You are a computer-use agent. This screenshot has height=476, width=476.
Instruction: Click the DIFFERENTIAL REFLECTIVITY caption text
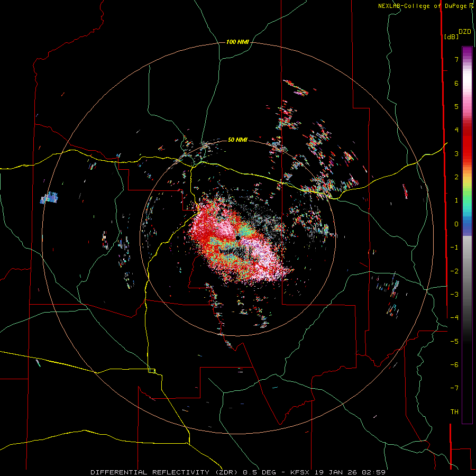(x=150, y=472)
